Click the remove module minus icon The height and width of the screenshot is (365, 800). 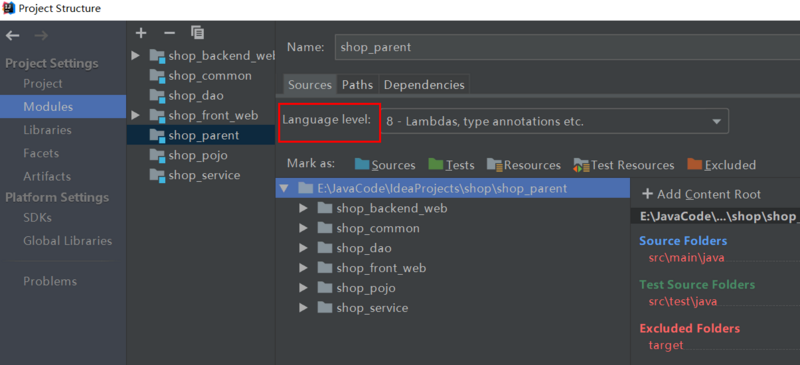pos(169,33)
